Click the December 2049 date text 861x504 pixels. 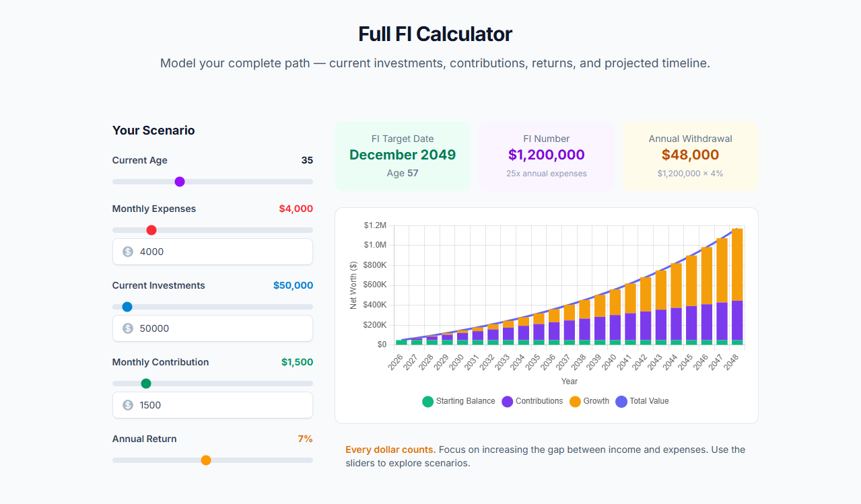tap(403, 155)
